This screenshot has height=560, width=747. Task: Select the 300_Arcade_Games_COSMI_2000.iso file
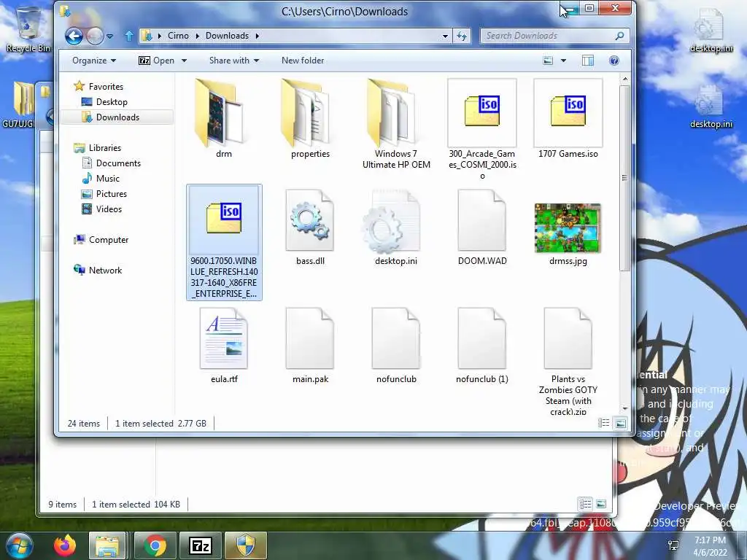482,128
